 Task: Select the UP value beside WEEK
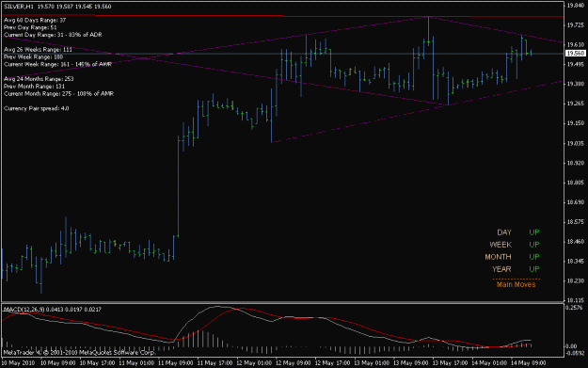[534, 245]
